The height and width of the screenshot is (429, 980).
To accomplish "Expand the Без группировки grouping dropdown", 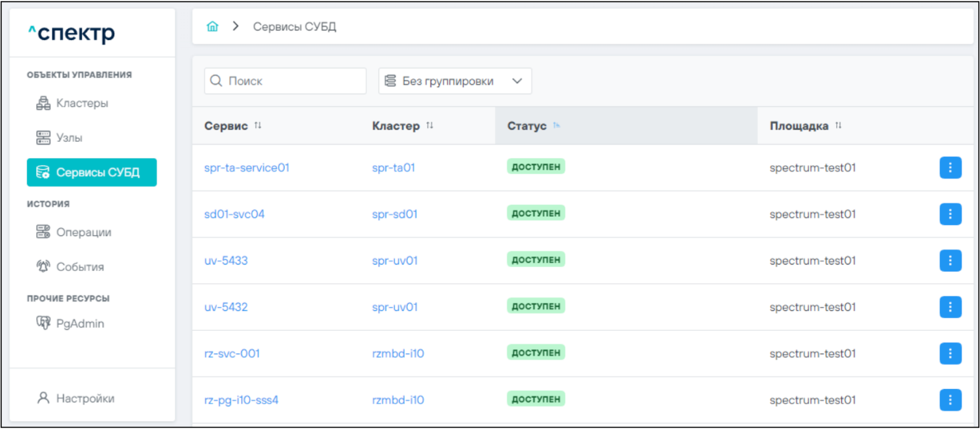I will (x=454, y=81).
